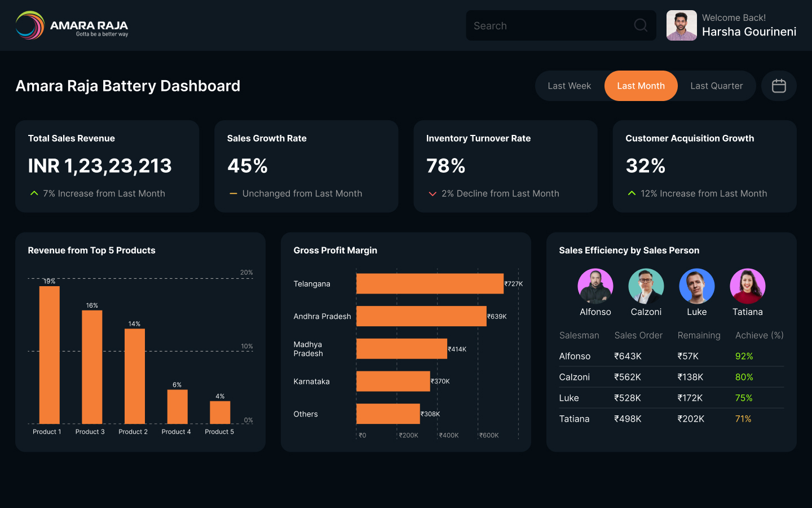Image resolution: width=812 pixels, height=508 pixels.
Task: Switch to the Last Week tab
Action: (x=570, y=86)
